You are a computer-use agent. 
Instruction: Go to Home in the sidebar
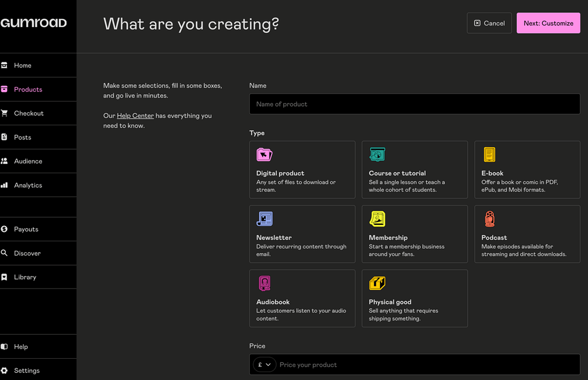click(23, 65)
